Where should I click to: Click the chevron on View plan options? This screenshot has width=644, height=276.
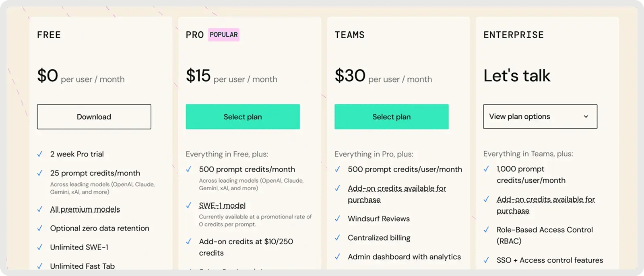tap(586, 117)
